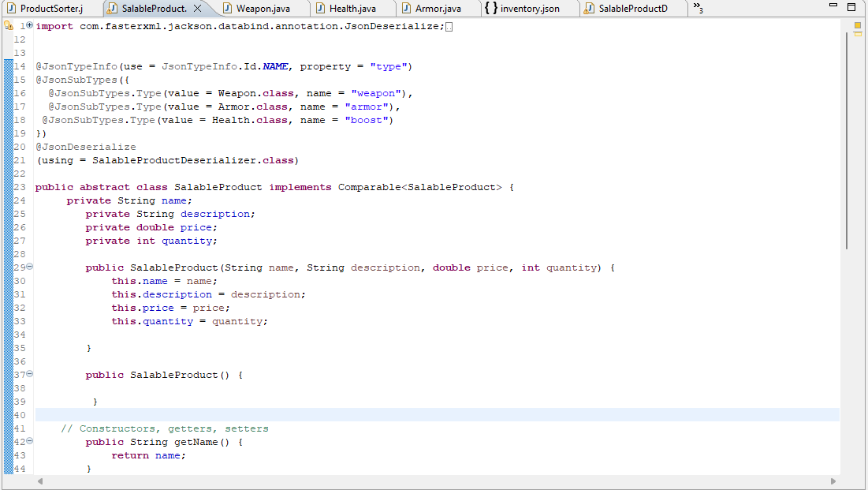
Task: Close the SalableProduct editor tab
Action: point(199,9)
